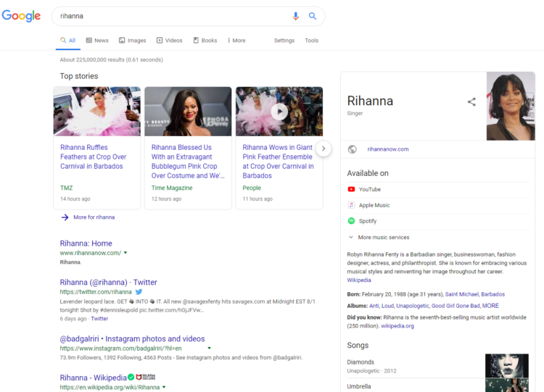Click the Spotify icon
The image size is (544, 392).
tap(352, 221)
